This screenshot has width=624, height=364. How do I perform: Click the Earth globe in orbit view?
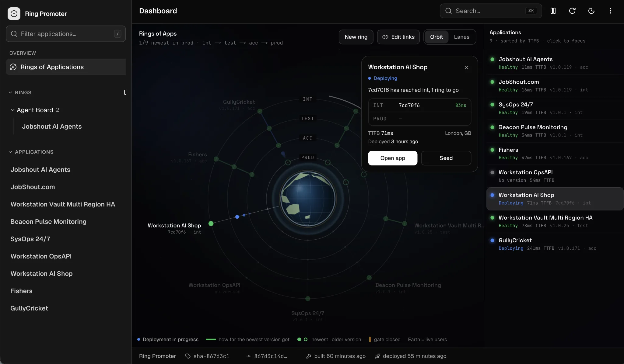308,199
